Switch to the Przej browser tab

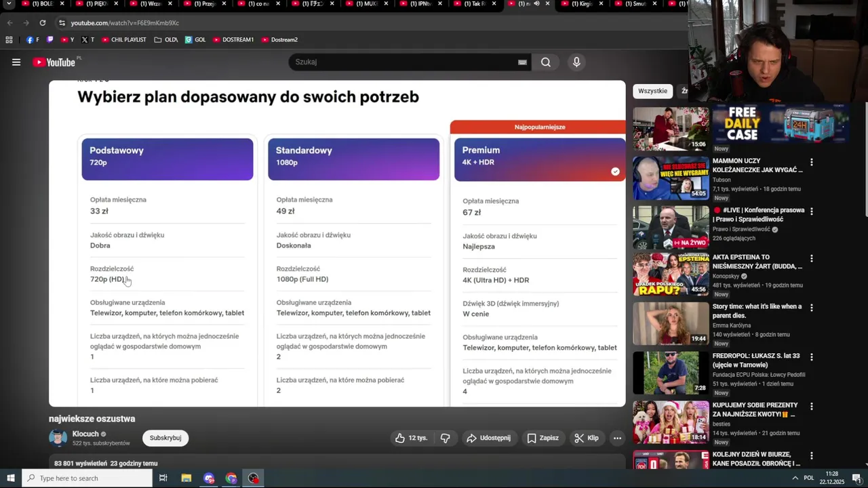(x=203, y=4)
